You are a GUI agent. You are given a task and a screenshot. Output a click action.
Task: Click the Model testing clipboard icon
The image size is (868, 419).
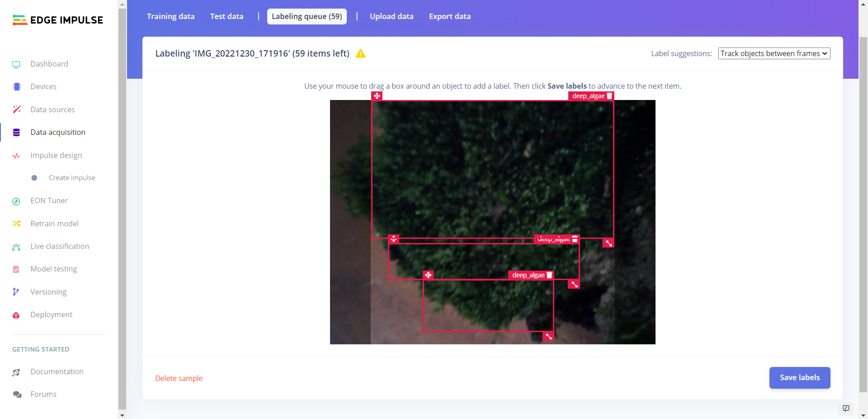[16, 269]
